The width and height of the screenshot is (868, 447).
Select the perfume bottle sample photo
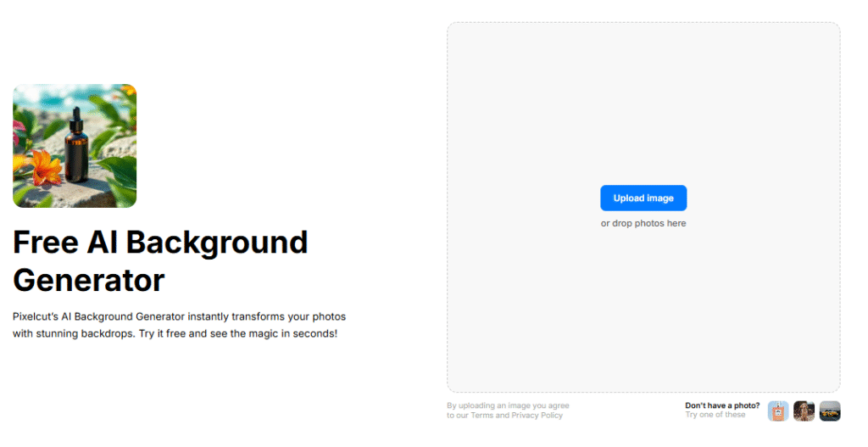(777, 411)
